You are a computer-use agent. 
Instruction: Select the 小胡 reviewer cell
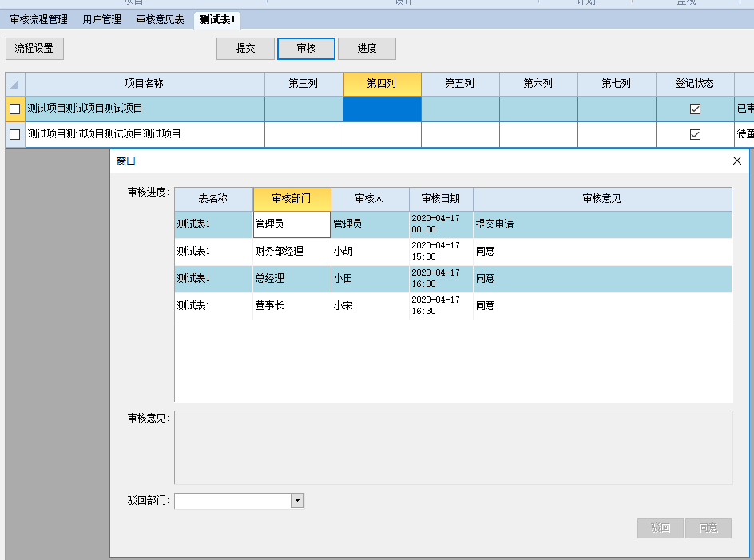(370, 252)
